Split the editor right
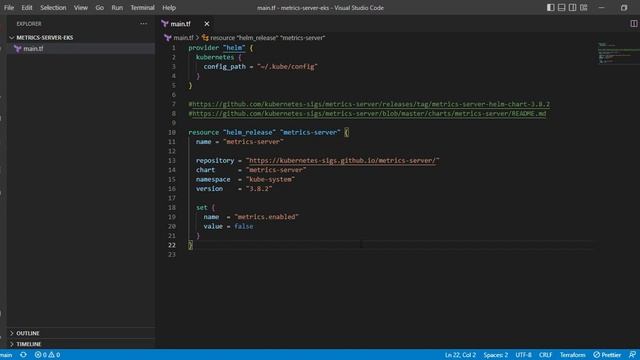The image size is (640, 360). pos(633,24)
